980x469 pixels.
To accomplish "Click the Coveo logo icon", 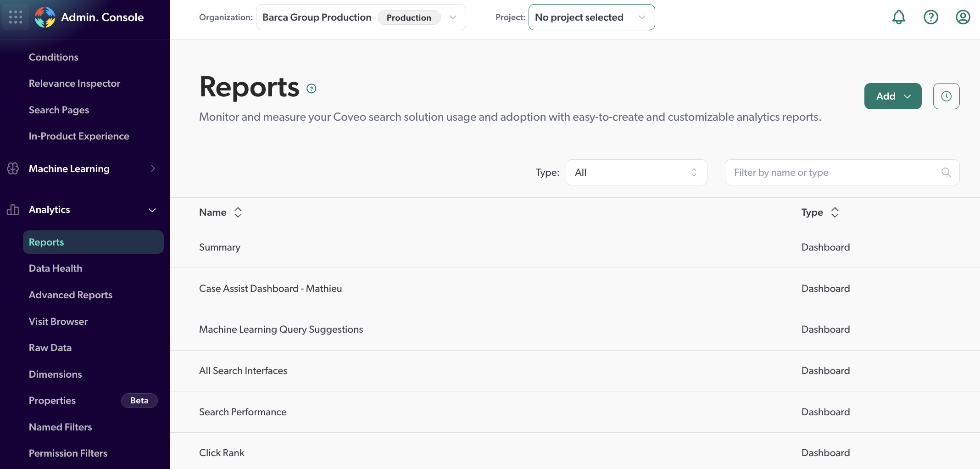I will [x=45, y=17].
